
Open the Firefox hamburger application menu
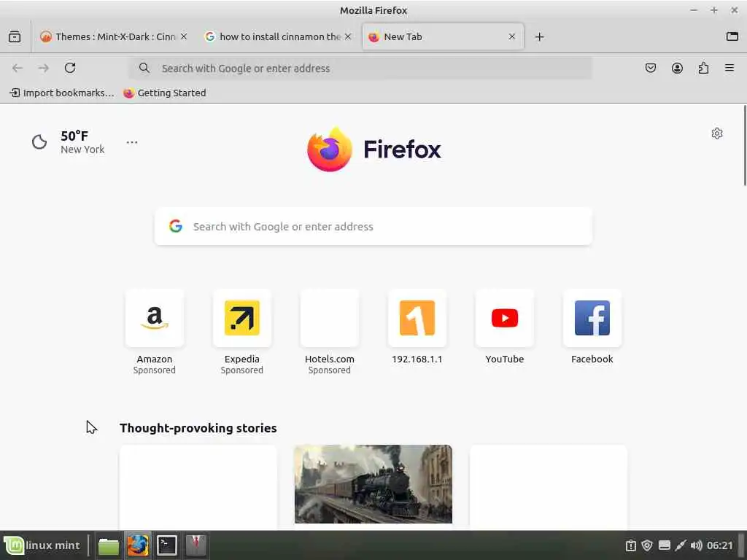(729, 68)
